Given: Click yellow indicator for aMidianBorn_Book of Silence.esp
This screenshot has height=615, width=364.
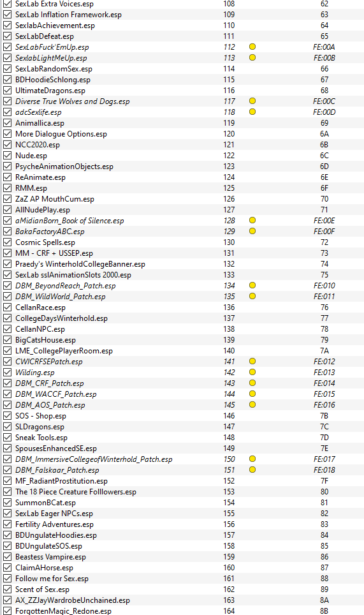Looking at the screenshot, I should pos(252,221).
